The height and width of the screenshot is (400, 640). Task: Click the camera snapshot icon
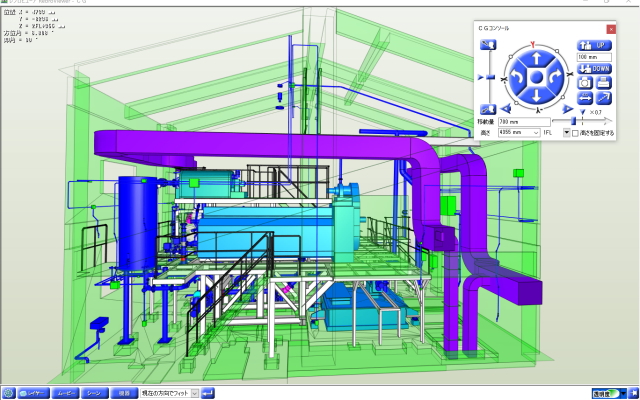pos(585,83)
